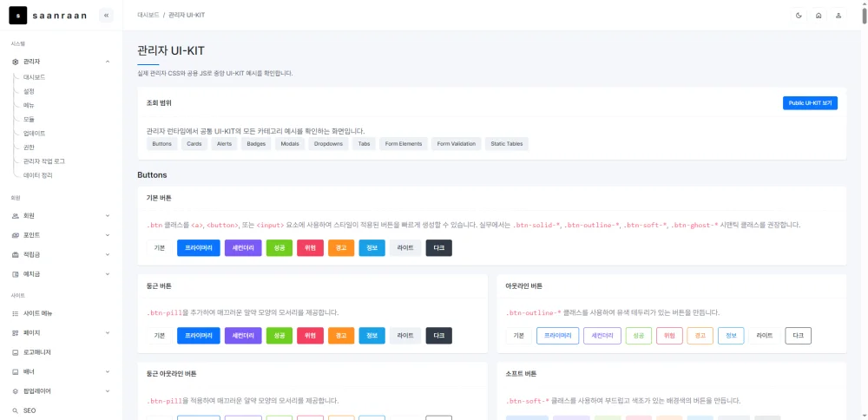The image size is (868, 420).
Task: Jump to the Cards category chip
Action: pos(194,144)
